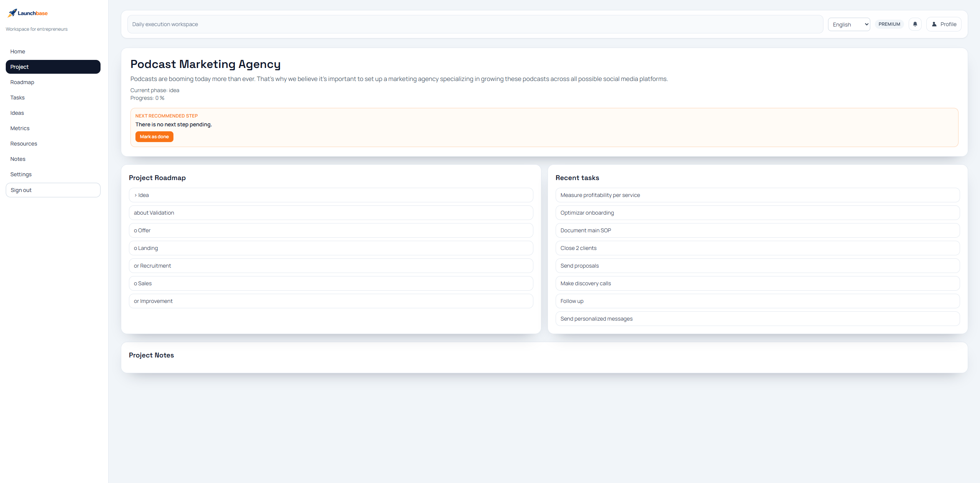Select the Make discovery calls task
Screen dimensions: 980x483
pyautogui.click(x=757, y=283)
